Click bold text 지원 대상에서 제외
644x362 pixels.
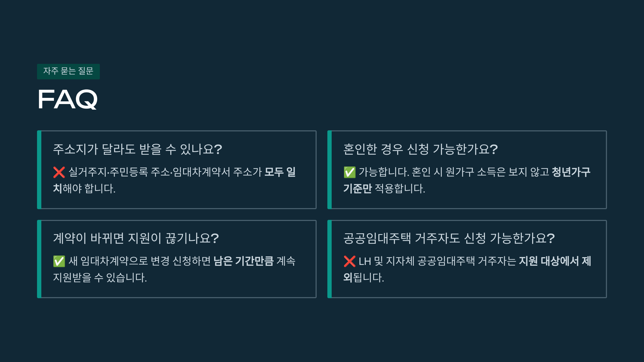click(x=555, y=261)
